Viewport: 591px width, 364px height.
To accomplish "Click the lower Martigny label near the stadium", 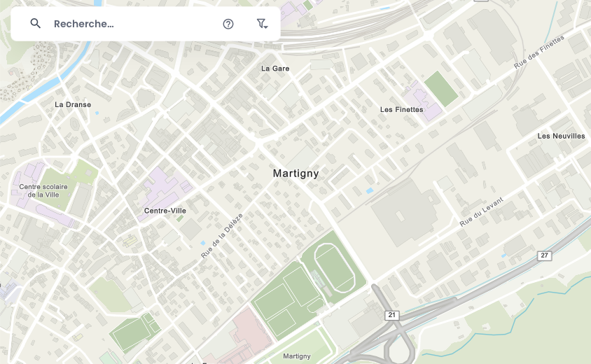I will 297,356.
